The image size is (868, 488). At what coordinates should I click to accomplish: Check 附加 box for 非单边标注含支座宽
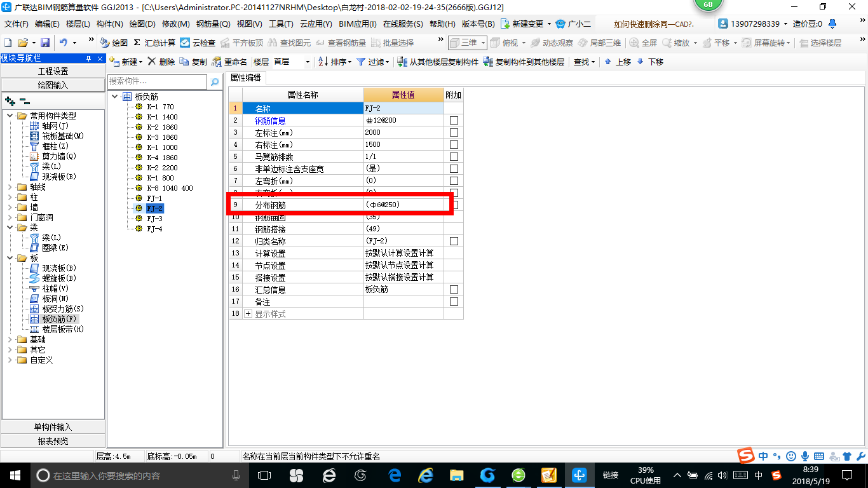pos(454,169)
